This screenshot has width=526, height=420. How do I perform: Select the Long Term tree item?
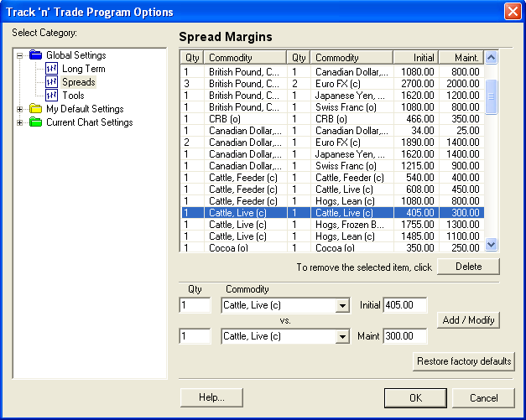pyautogui.click(x=83, y=69)
